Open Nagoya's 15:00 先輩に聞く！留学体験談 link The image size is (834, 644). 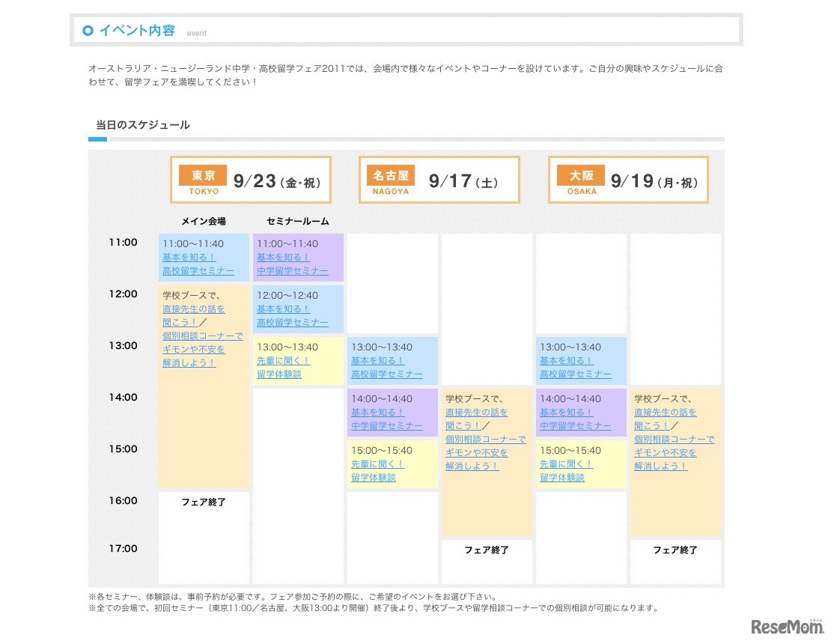pos(373,470)
